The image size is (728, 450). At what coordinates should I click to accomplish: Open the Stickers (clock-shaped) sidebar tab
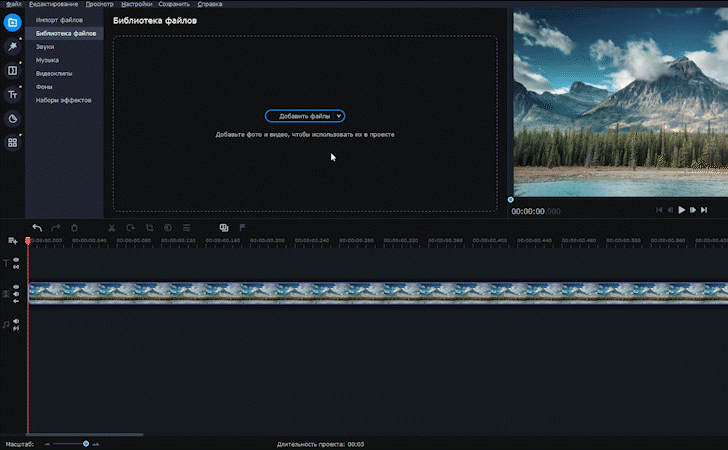[x=13, y=119]
